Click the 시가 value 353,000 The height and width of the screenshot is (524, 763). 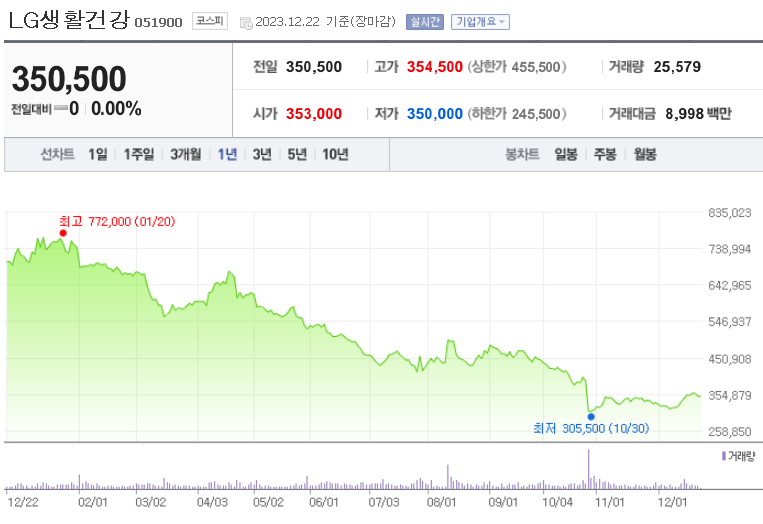[314, 114]
